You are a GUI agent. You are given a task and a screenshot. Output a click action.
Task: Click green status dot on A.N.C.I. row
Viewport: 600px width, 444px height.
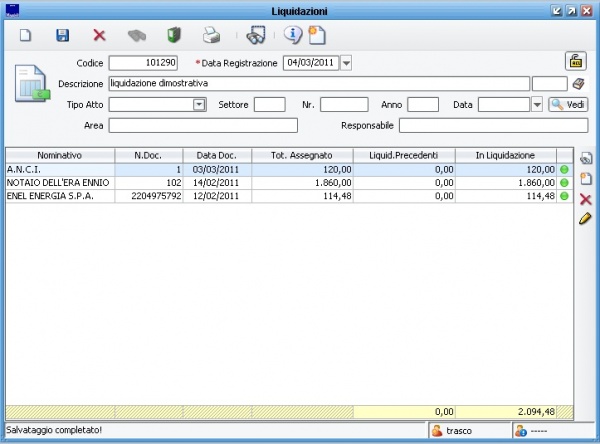click(564, 170)
